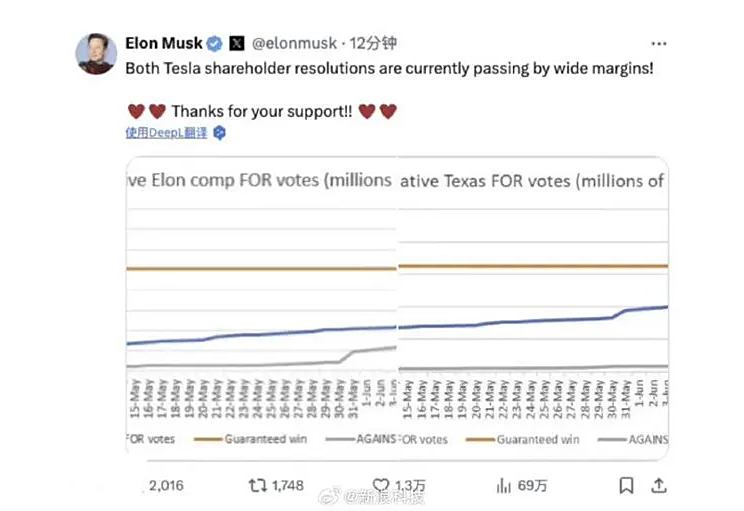Click the DeepL logo icon

pos(219,132)
